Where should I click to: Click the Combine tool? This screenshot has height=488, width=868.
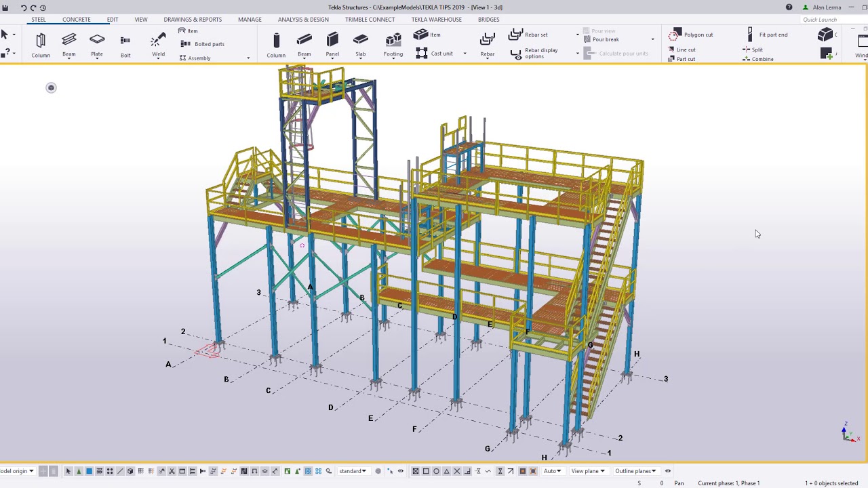click(x=759, y=59)
